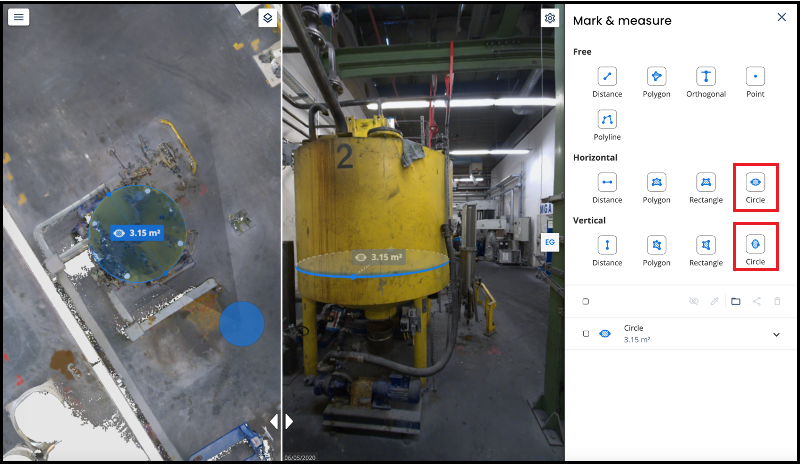Image resolution: width=800 pixels, height=464 pixels.
Task: Open the folder for measurements
Action: (x=735, y=302)
